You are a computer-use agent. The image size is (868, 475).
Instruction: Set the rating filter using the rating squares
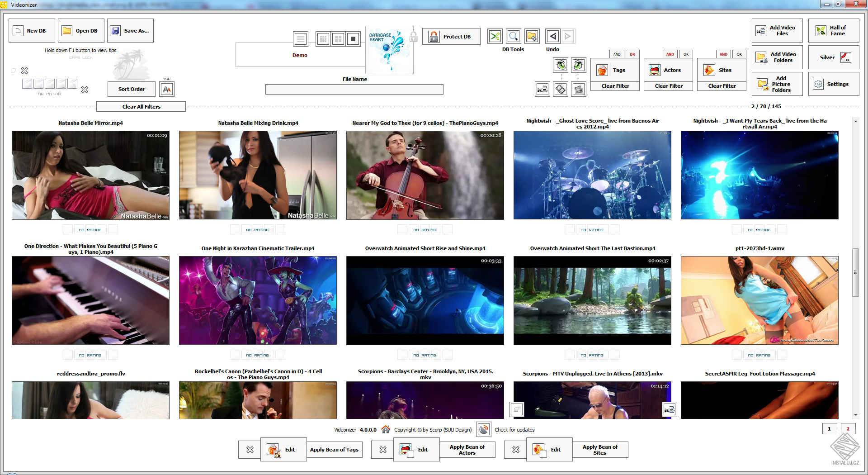[x=50, y=83]
